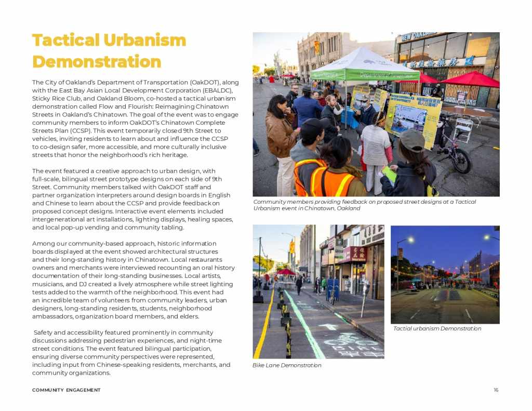Viewport: 532px width, 411px height.
Task: Open the nighttime street demonstration photo
Action: [x=445, y=274]
